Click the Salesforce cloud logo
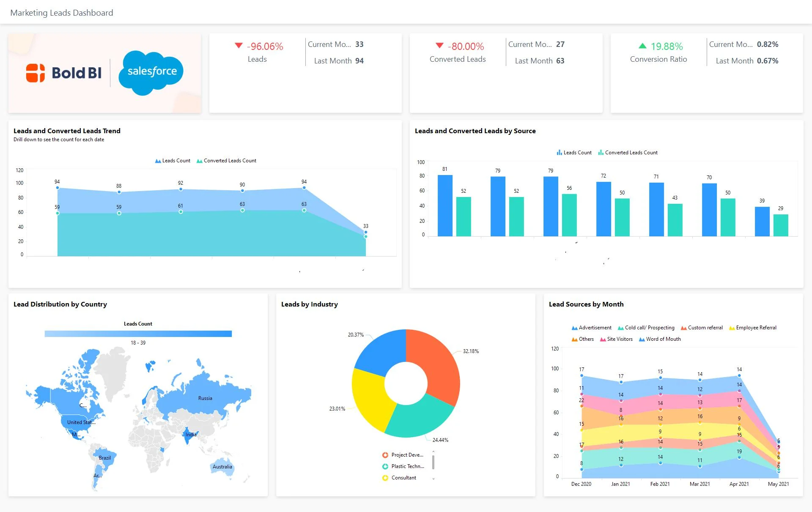The height and width of the screenshot is (512, 812). [x=151, y=73]
